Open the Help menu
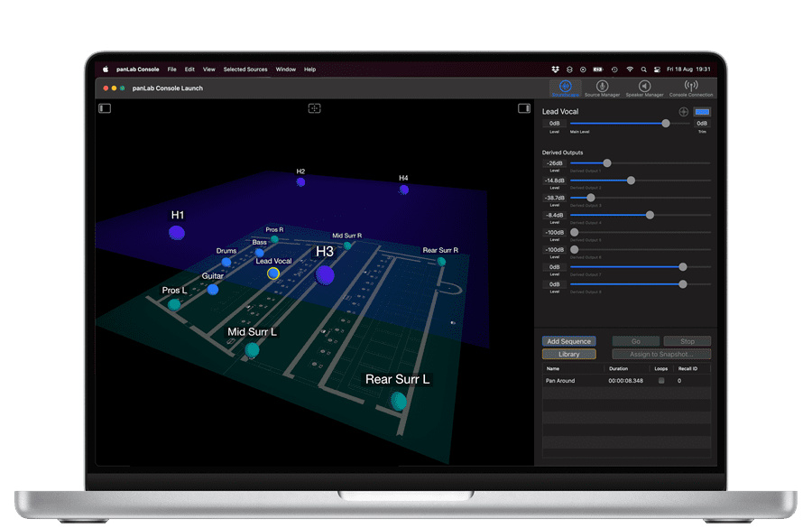This screenshot has width=812, height=528. [309, 69]
